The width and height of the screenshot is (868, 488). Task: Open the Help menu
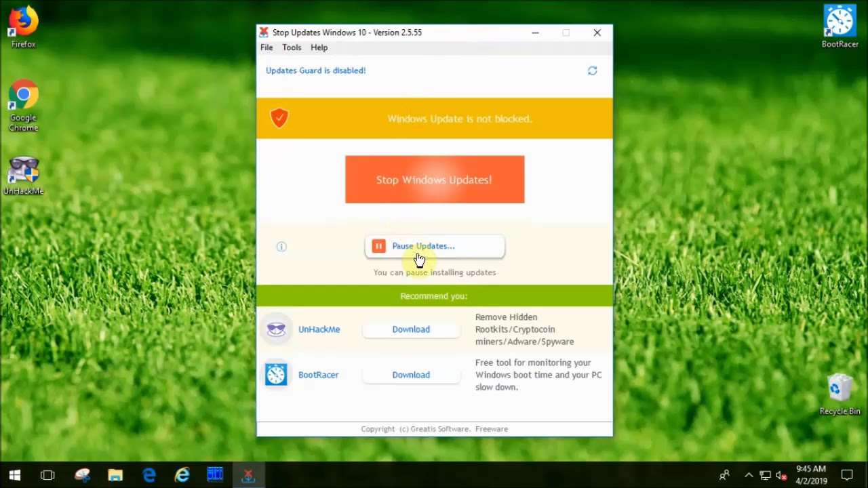[319, 47]
